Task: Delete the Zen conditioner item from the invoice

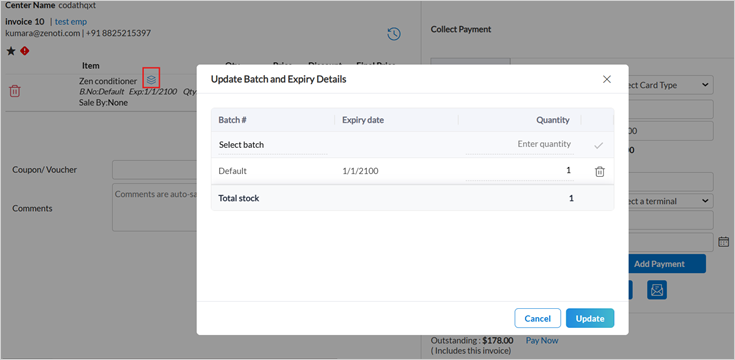Action: 15,91
